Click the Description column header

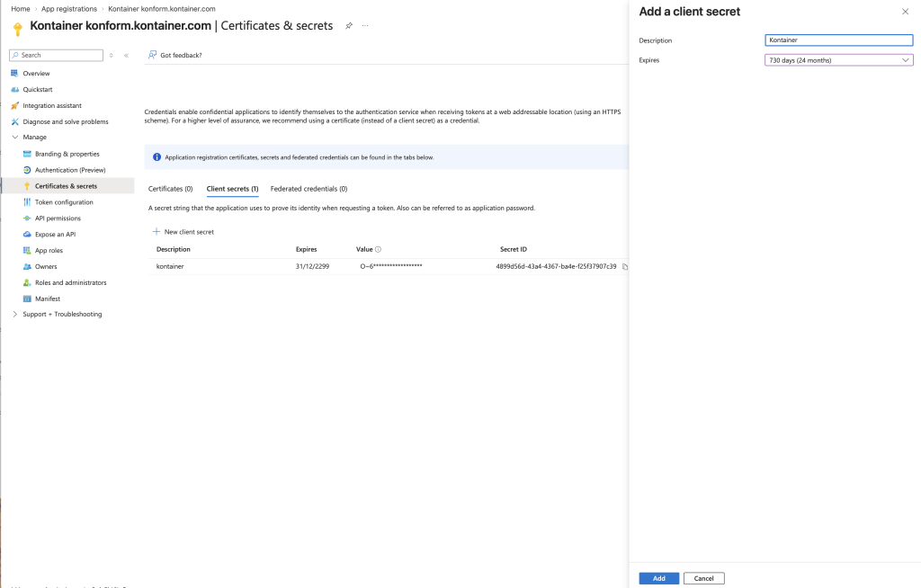point(174,250)
